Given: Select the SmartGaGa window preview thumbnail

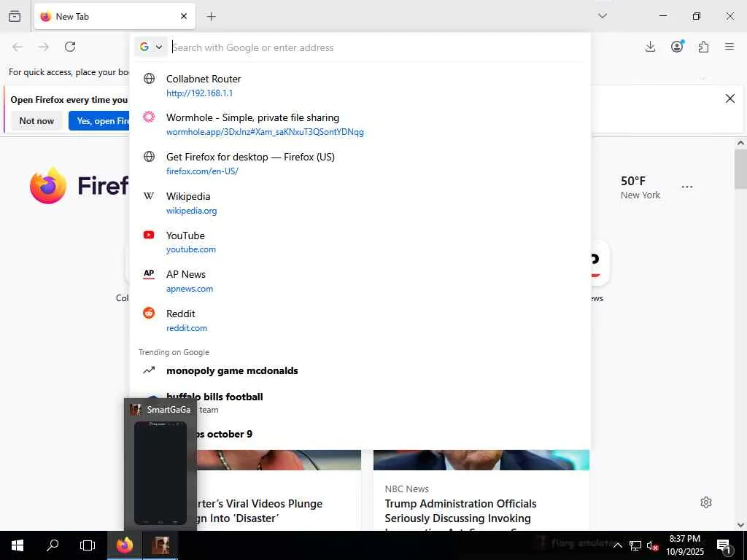Looking at the screenshot, I should pos(160,472).
